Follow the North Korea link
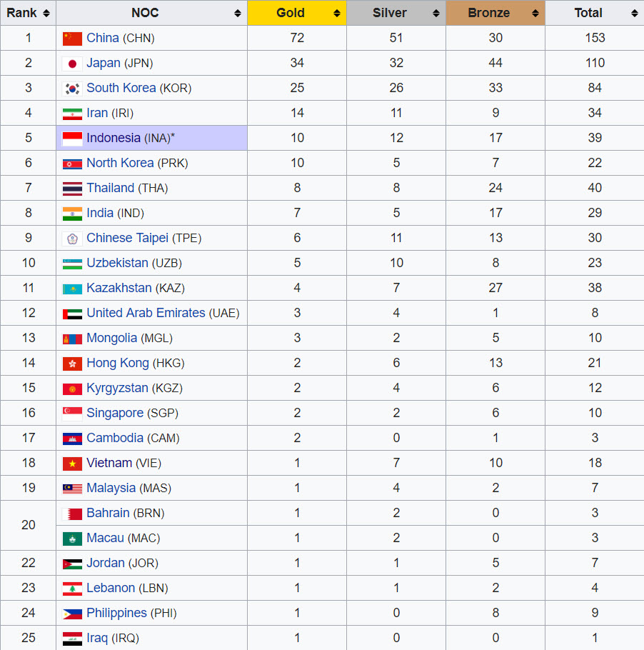 point(120,163)
